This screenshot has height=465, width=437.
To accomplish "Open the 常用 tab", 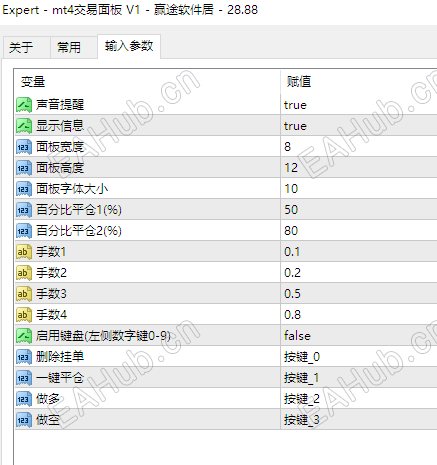I will coord(74,47).
